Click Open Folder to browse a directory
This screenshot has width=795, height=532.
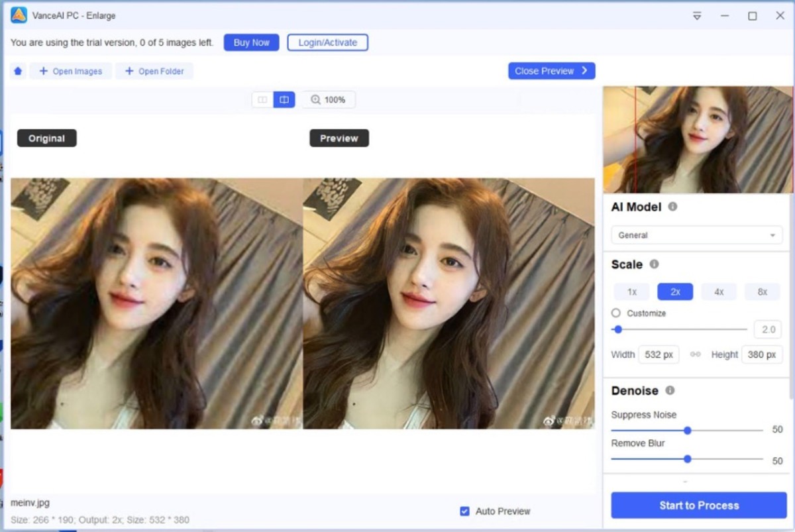(x=154, y=70)
